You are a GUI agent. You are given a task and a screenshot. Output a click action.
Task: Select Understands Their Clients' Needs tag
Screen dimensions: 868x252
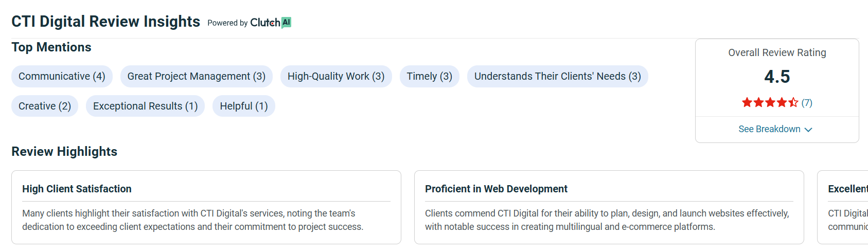coord(558,76)
